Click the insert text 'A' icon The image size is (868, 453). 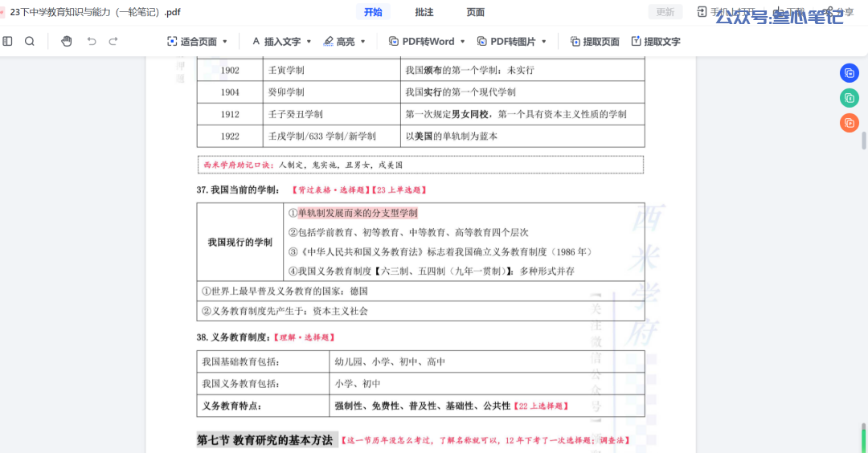point(256,42)
